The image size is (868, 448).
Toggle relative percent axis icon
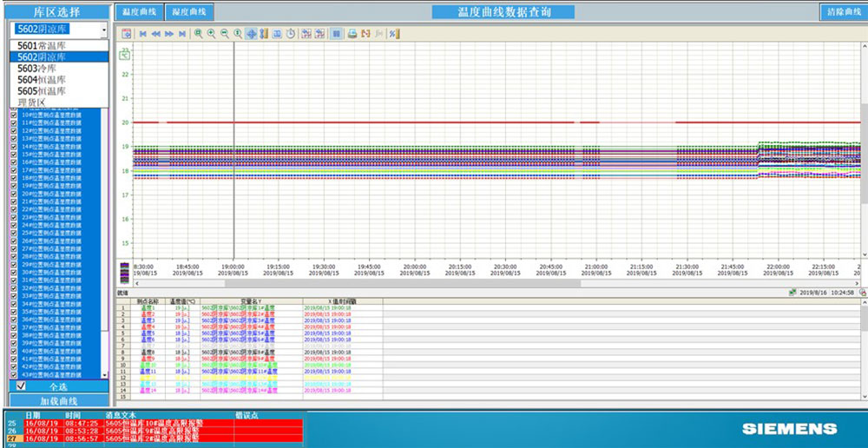(393, 34)
